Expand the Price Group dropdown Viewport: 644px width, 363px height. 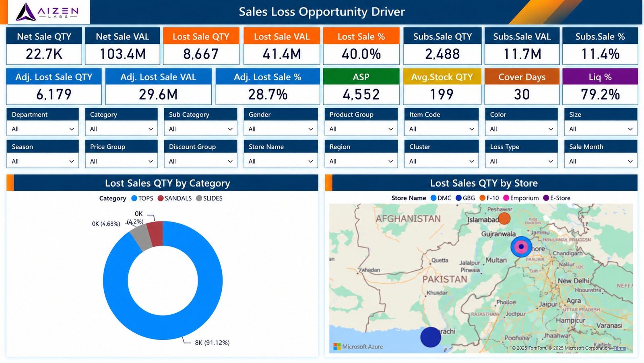tap(121, 161)
